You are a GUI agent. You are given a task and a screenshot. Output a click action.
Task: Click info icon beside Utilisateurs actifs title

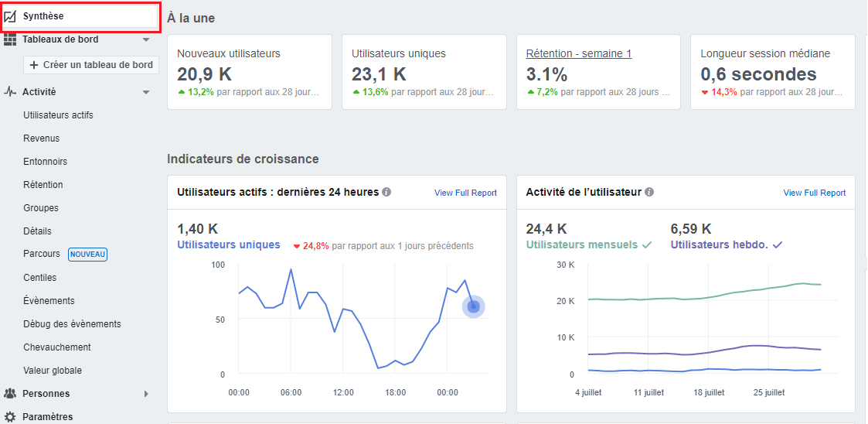386,193
